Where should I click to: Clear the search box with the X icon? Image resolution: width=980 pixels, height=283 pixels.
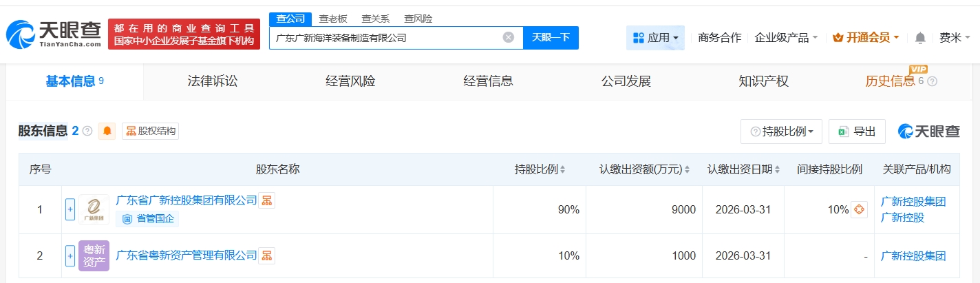[508, 38]
